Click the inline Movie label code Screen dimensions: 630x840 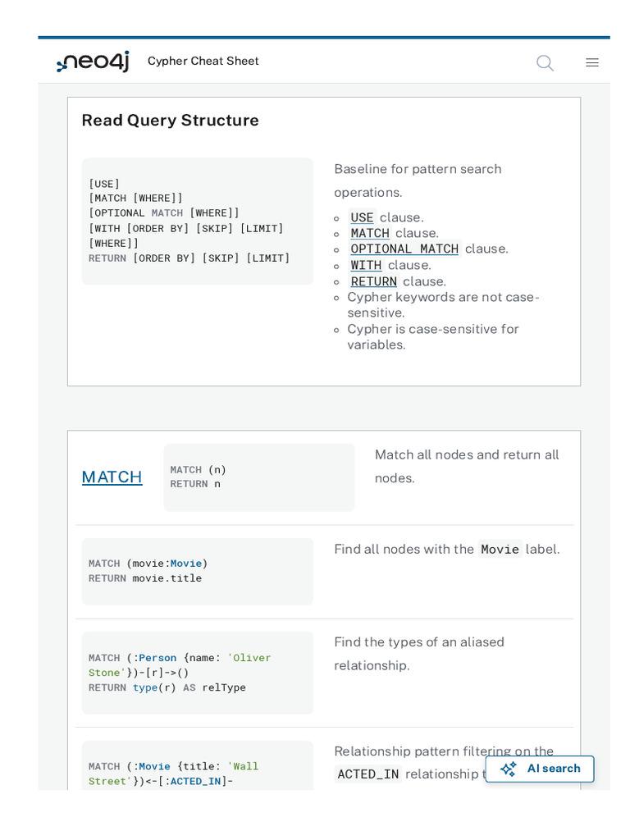500,550
